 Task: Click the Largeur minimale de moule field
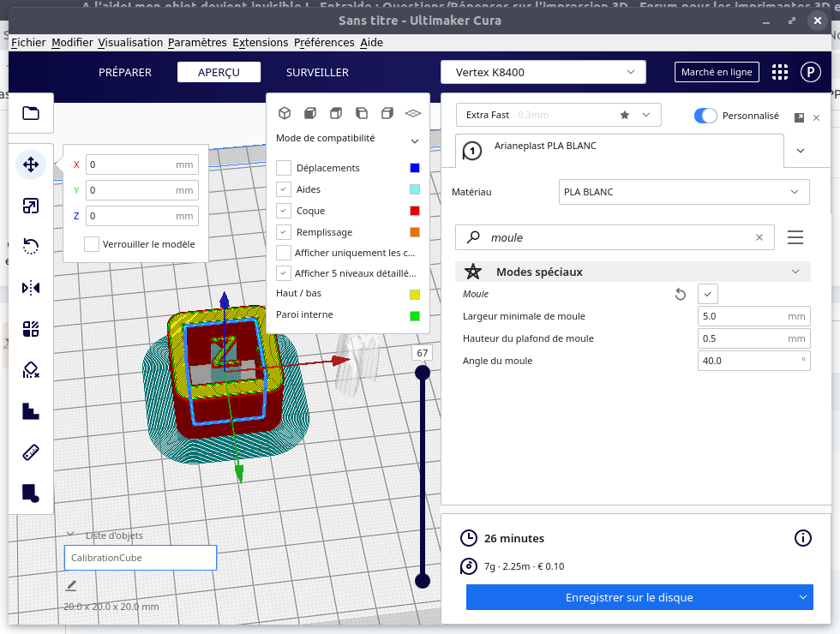pyautogui.click(x=753, y=316)
